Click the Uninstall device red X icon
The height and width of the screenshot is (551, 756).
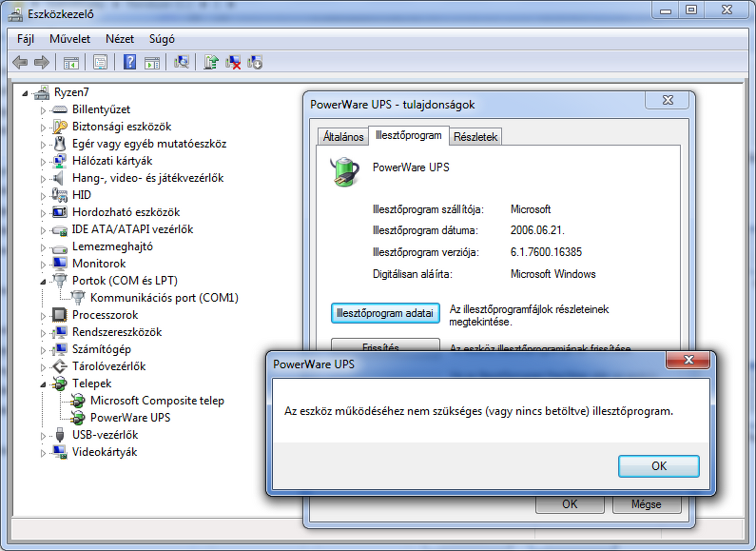coord(233,62)
